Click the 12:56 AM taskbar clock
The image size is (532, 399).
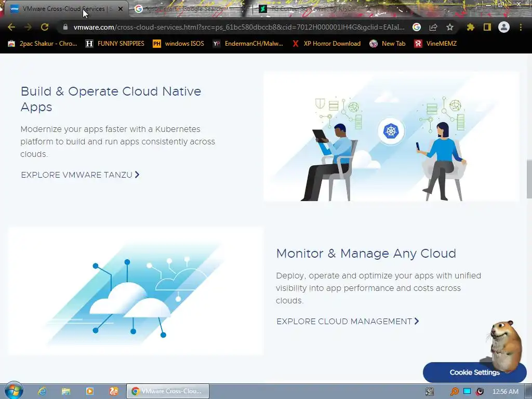coord(505,392)
